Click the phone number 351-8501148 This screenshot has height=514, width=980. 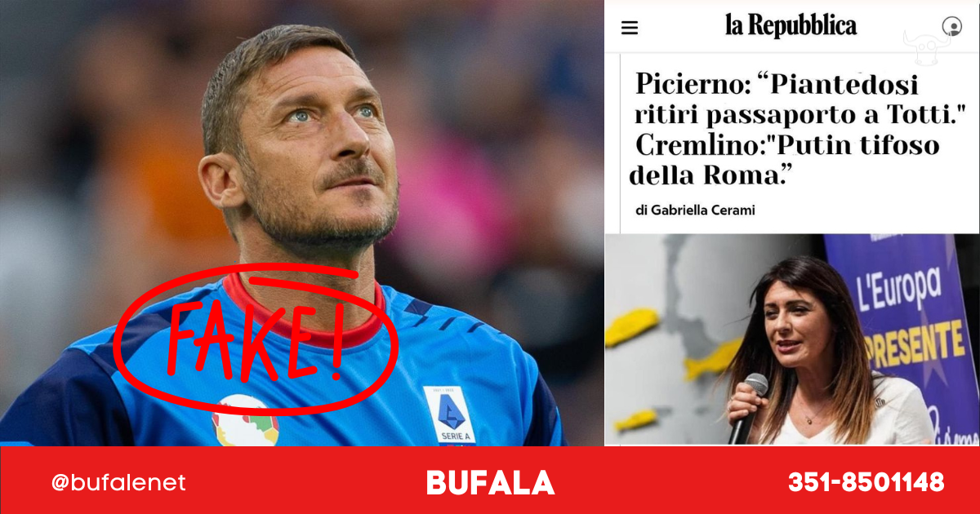[x=866, y=482]
